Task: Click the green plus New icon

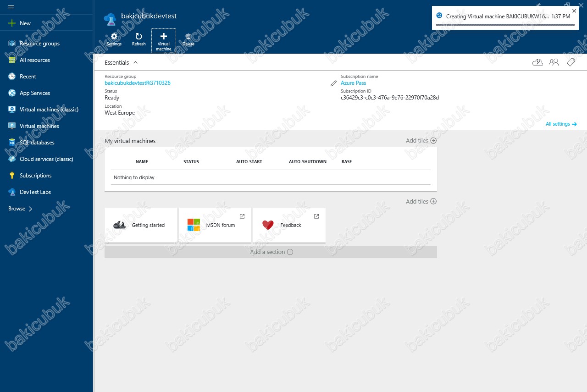Action: [x=12, y=23]
